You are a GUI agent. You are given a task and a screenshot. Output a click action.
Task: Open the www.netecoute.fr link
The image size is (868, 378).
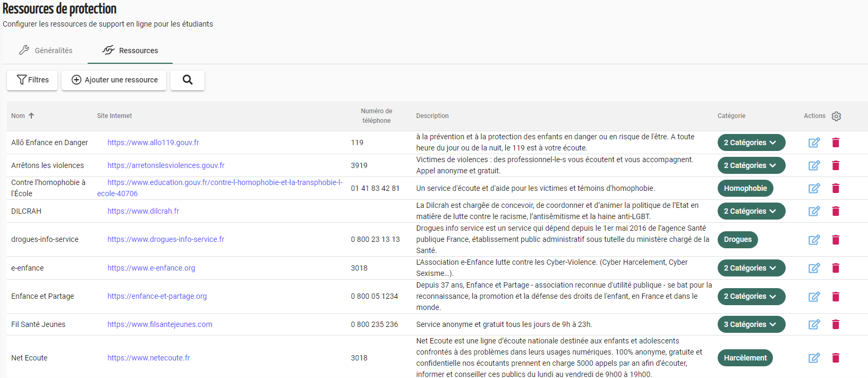149,358
